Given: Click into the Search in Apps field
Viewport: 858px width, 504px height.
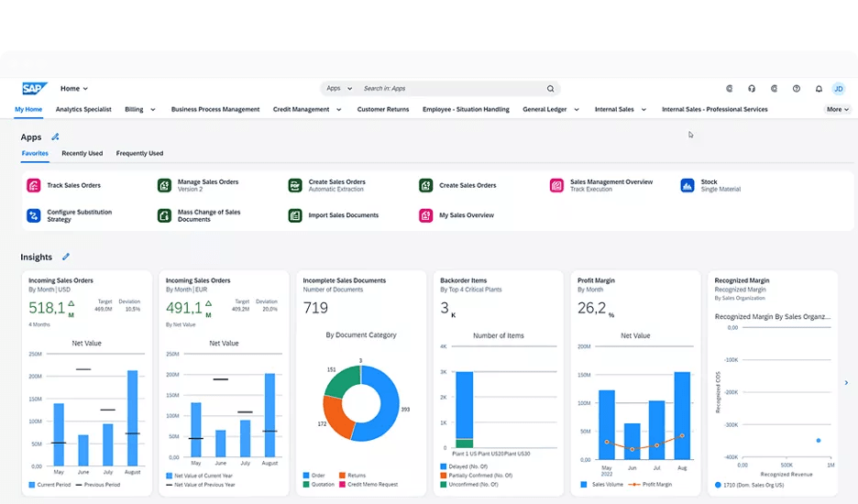Looking at the screenshot, I should tap(449, 89).
